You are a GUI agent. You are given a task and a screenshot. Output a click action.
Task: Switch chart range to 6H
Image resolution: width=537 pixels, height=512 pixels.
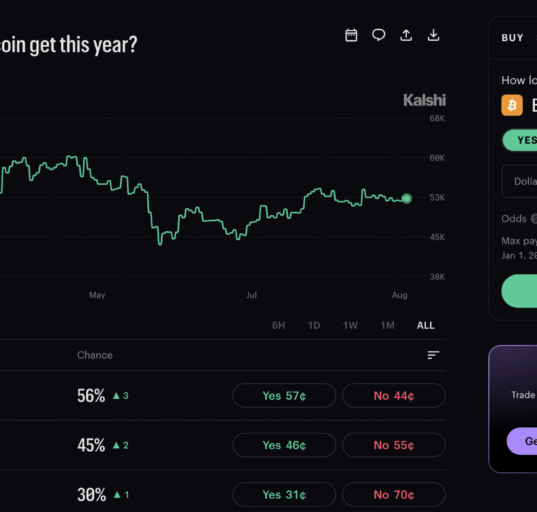[278, 325]
